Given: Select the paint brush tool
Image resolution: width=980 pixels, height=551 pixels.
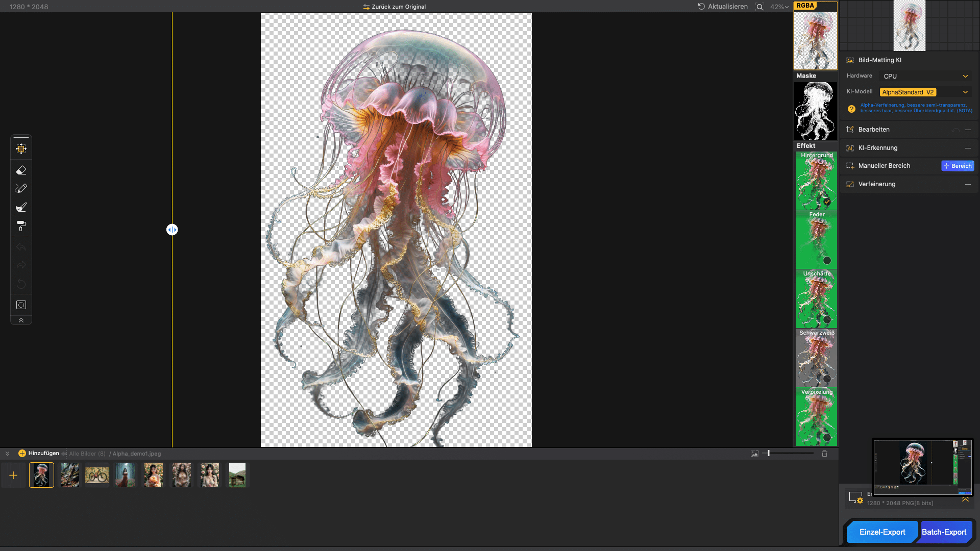Looking at the screenshot, I should point(21,207).
